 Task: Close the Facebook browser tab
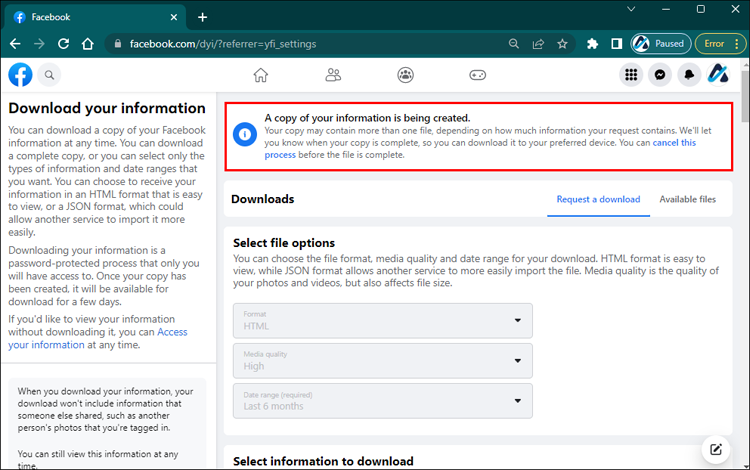point(174,17)
